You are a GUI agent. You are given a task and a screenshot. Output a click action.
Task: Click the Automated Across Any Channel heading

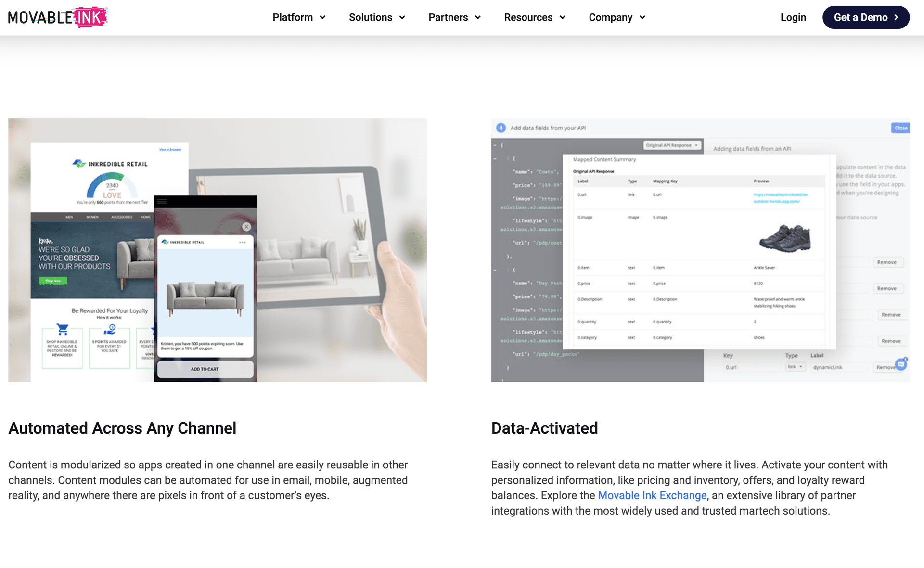(122, 428)
